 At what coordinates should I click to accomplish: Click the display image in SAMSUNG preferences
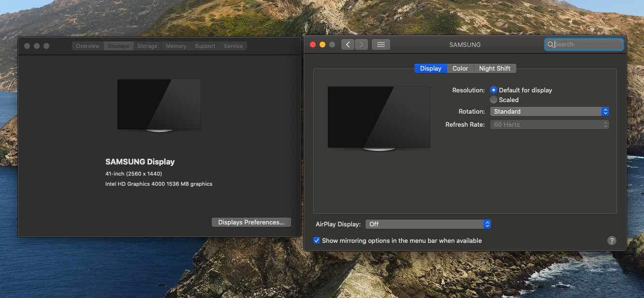click(379, 118)
